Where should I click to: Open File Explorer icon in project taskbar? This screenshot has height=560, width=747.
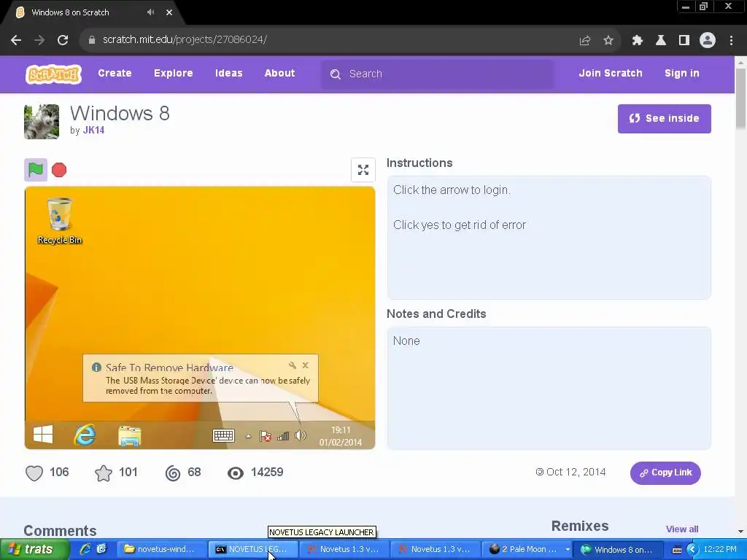(x=130, y=435)
